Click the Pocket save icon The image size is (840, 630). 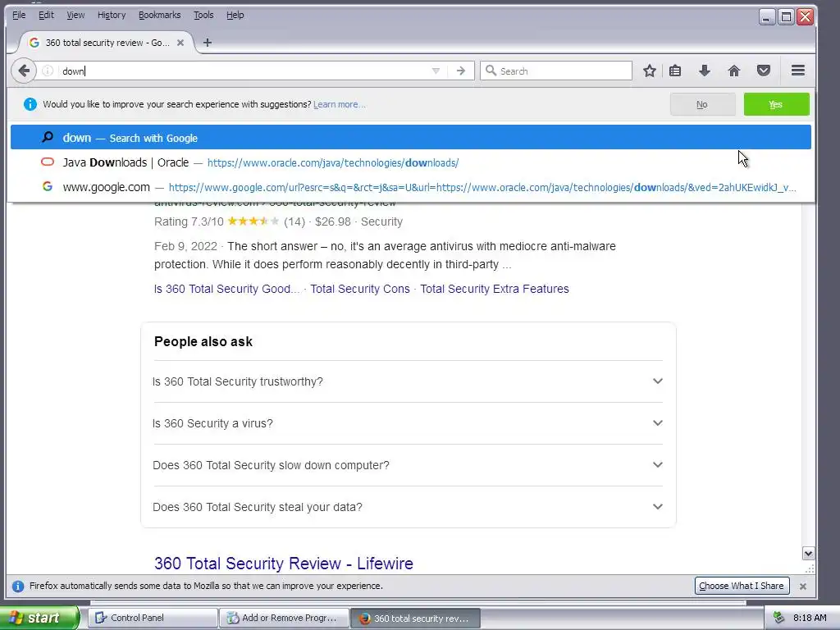764,71
